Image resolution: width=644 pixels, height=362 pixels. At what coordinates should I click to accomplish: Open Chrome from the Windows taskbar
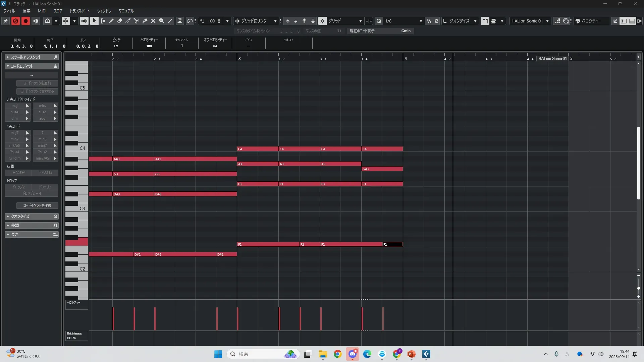pos(337,354)
